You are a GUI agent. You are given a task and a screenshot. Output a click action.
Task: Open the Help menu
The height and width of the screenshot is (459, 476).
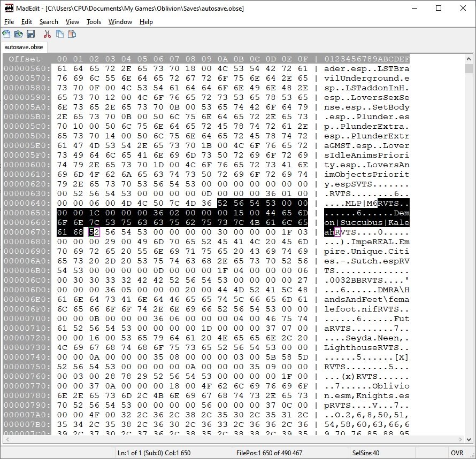(146, 22)
